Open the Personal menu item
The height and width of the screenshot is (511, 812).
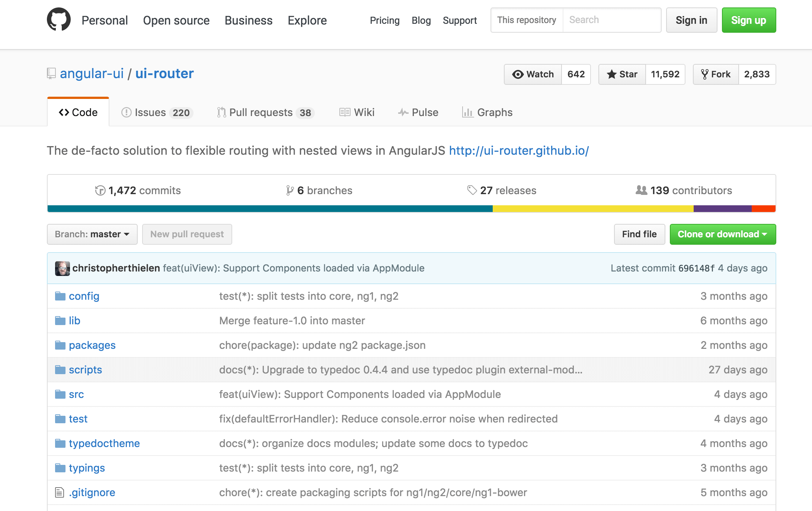(105, 20)
